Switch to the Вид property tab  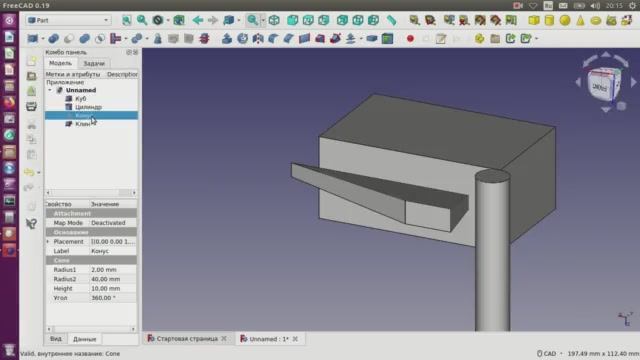(x=56, y=339)
